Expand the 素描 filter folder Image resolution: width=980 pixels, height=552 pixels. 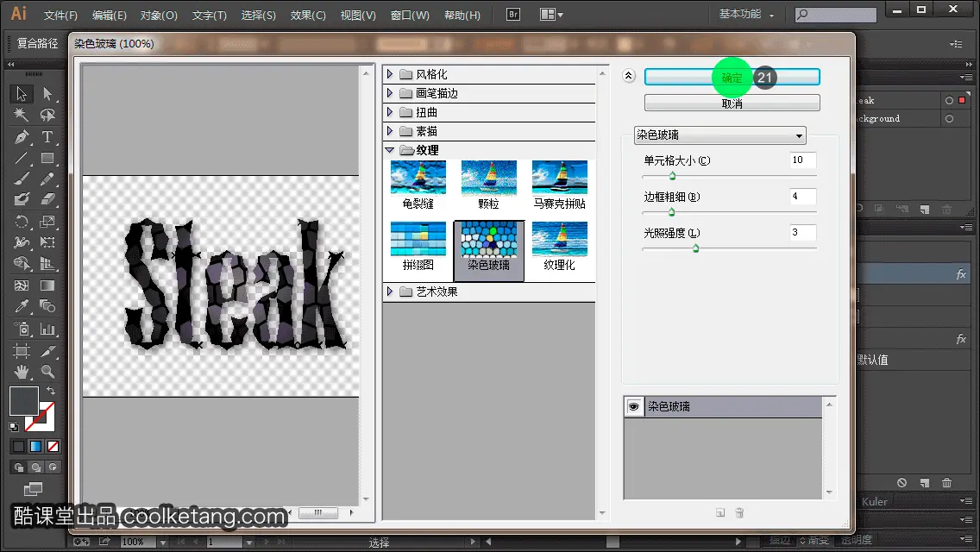coord(390,131)
